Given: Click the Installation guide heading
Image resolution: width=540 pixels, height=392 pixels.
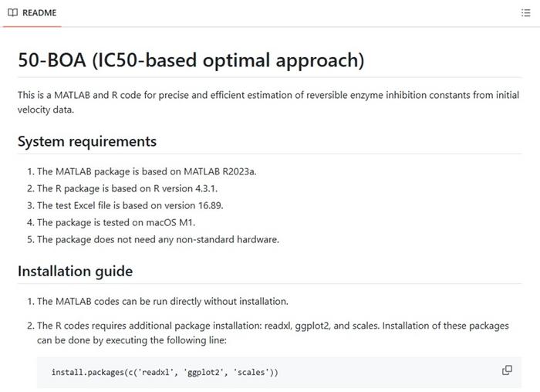Looking at the screenshot, I should tap(75, 271).
